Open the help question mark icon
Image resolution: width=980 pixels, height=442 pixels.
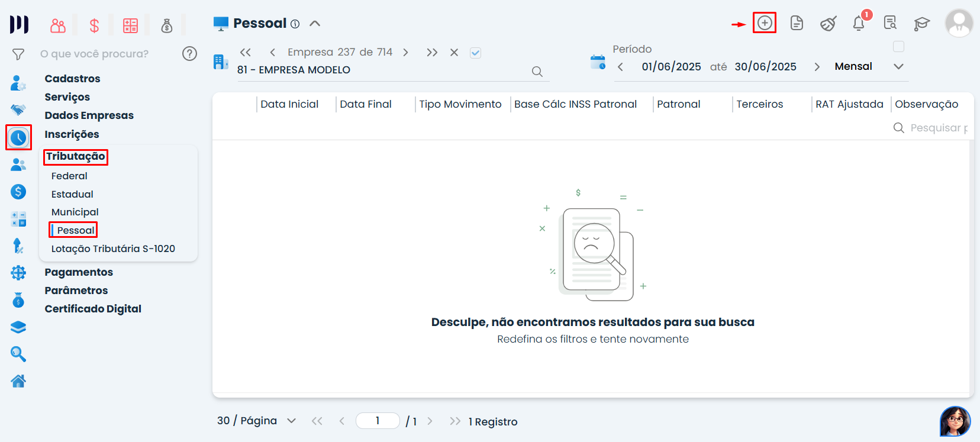[x=189, y=54]
